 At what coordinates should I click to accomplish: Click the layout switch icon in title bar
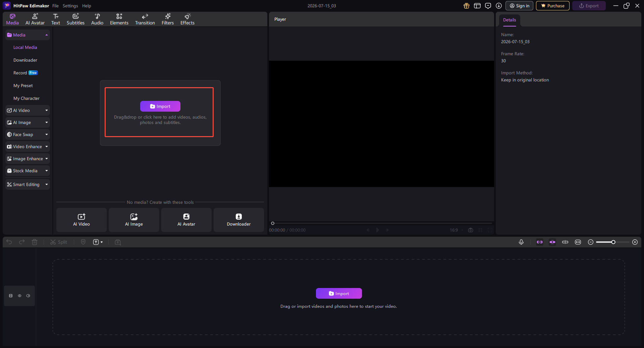point(477,6)
